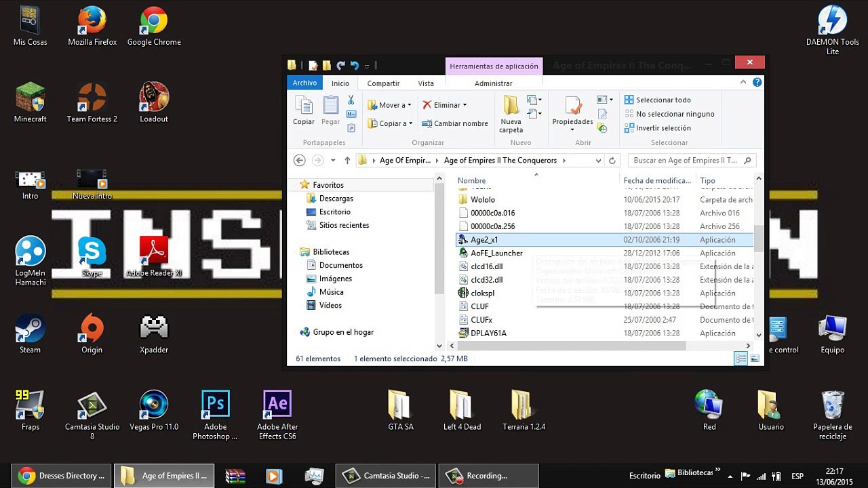Select the AoFE_Launcher application
868x488 pixels.
(x=490, y=253)
